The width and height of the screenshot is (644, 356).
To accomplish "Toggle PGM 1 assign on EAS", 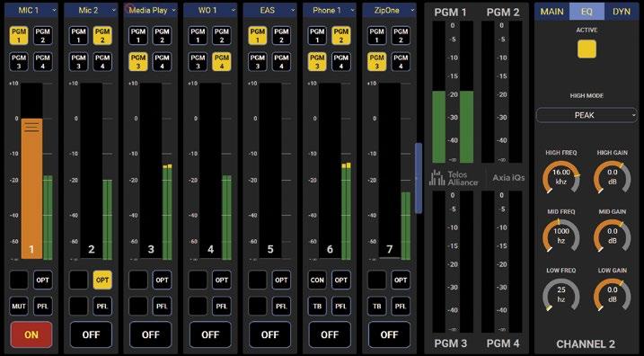I will point(258,36).
